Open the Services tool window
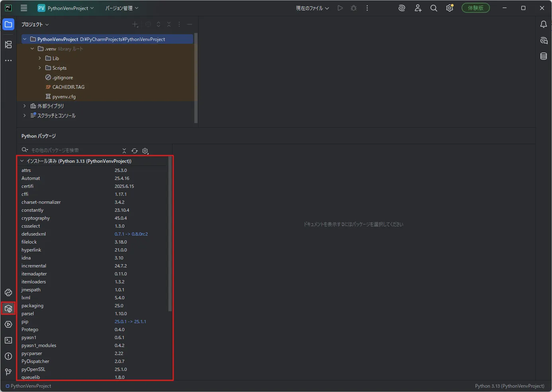The image size is (552, 392). 8,324
